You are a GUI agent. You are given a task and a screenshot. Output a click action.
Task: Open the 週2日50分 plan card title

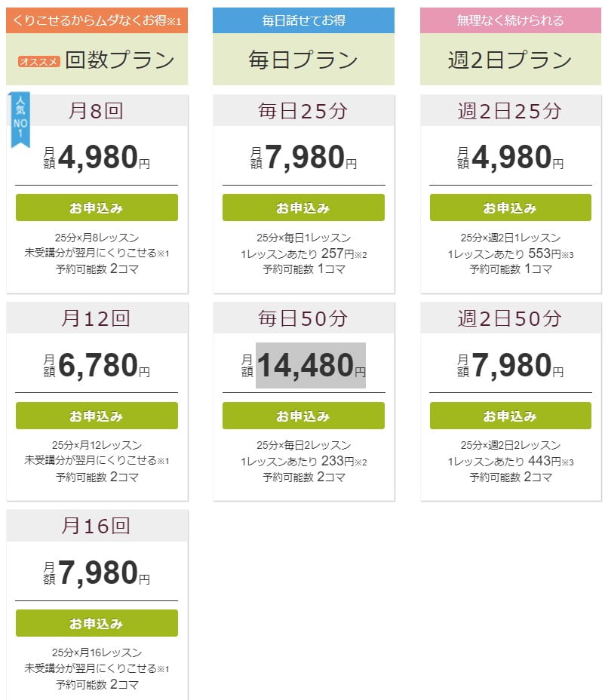pos(510,318)
